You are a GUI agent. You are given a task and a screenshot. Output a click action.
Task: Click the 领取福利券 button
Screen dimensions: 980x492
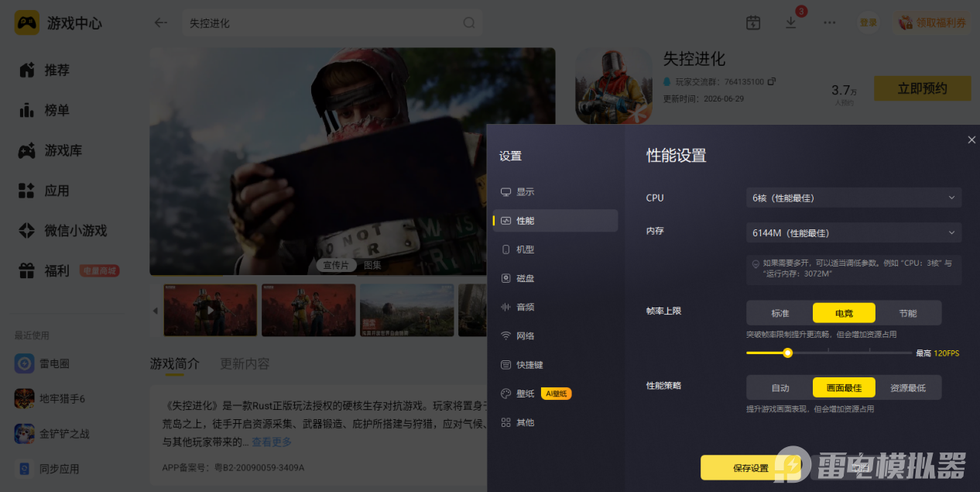click(933, 23)
